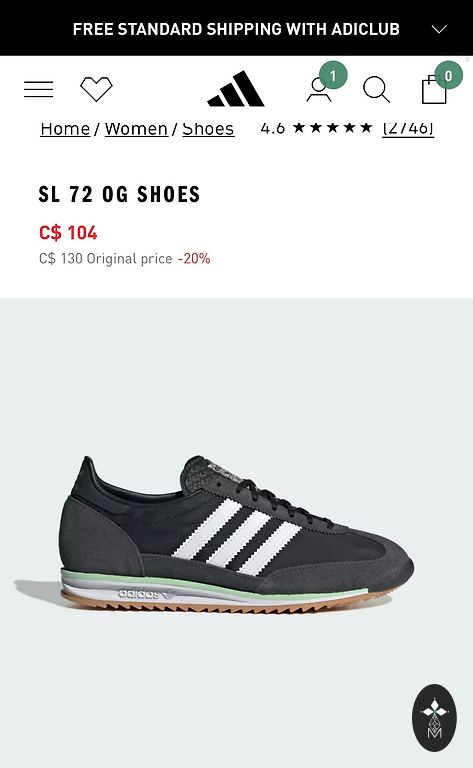Click the C$ 130 original price text
The width and height of the screenshot is (473, 768).
point(106,259)
